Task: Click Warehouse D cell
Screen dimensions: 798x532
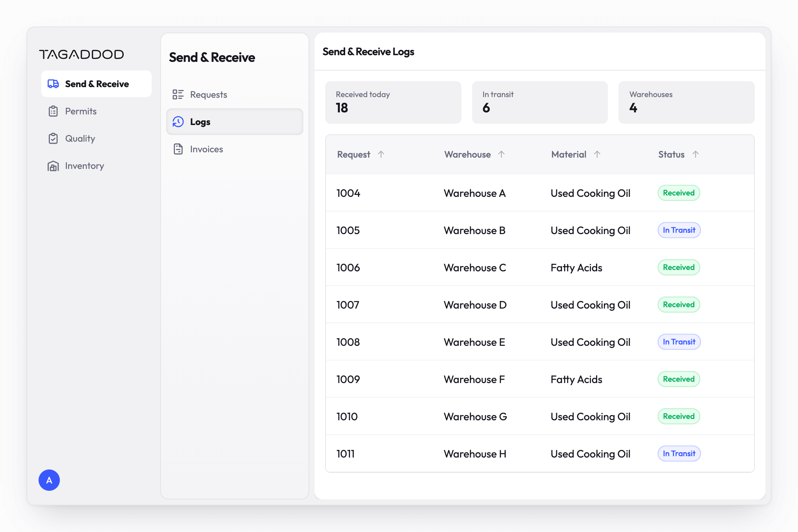Action: (x=475, y=305)
